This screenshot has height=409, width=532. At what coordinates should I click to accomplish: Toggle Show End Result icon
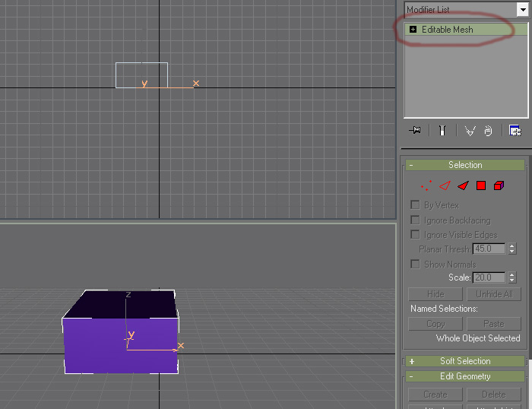click(x=442, y=131)
